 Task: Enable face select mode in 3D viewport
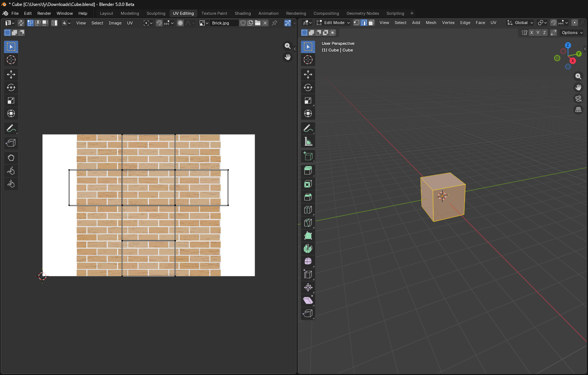[x=371, y=23]
